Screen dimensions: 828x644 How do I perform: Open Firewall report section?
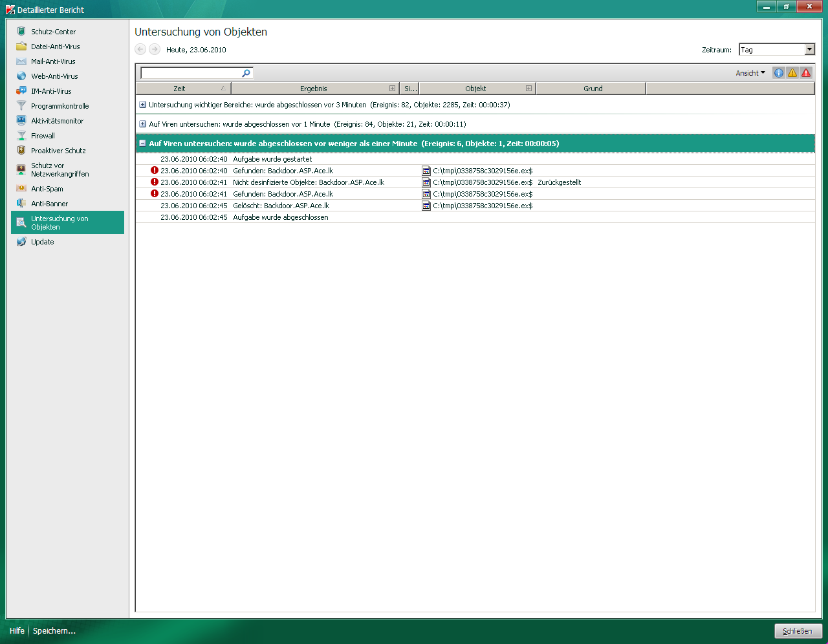point(43,136)
